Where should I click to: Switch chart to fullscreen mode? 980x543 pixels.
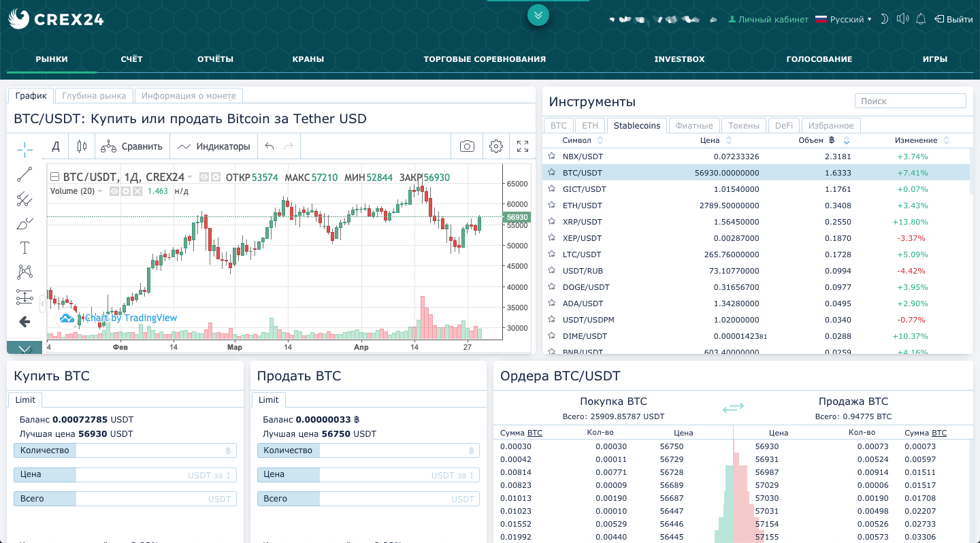pos(523,146)
